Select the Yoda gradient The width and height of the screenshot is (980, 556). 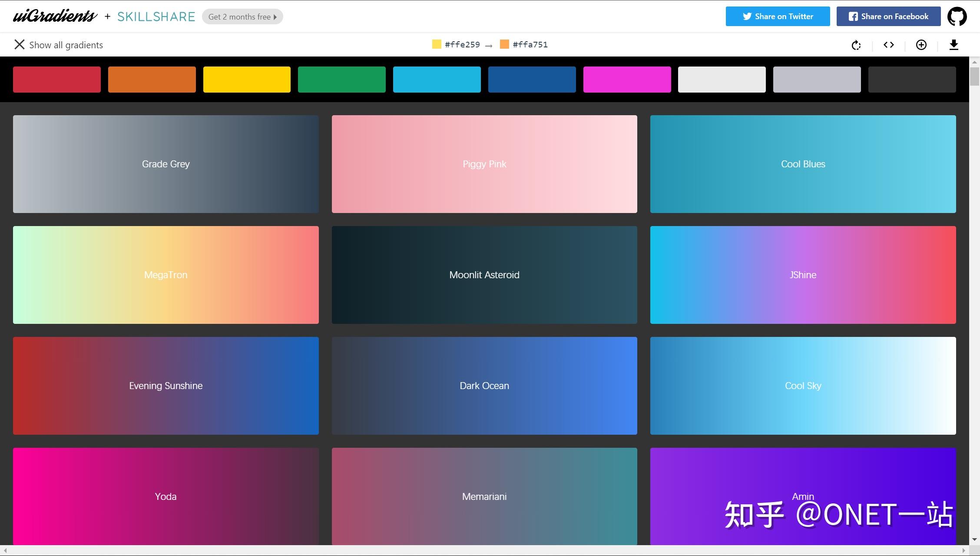166,496
